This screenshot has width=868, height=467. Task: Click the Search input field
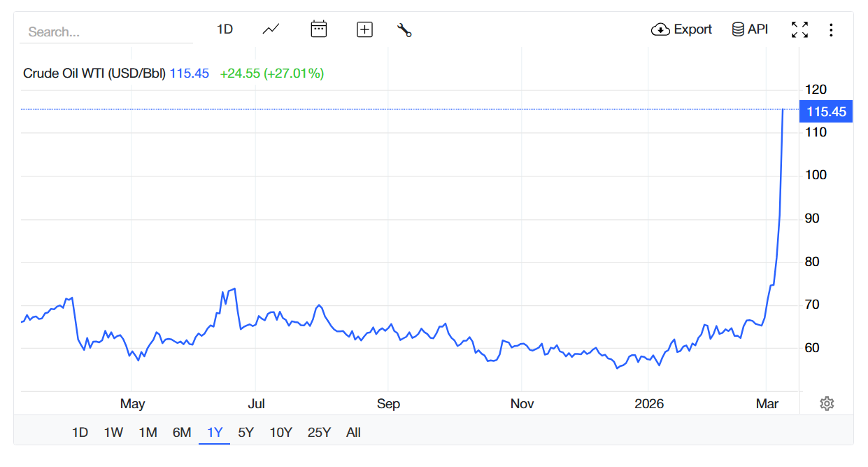[106, 32]
